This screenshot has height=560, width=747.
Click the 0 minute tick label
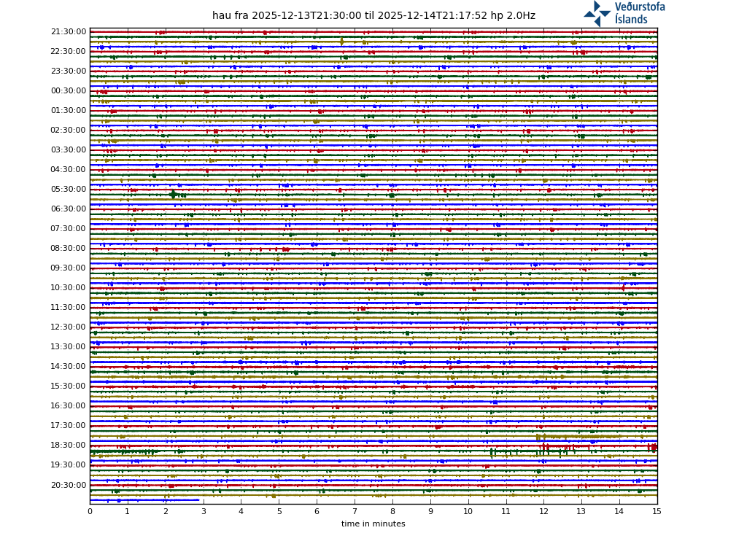(90, 512)
